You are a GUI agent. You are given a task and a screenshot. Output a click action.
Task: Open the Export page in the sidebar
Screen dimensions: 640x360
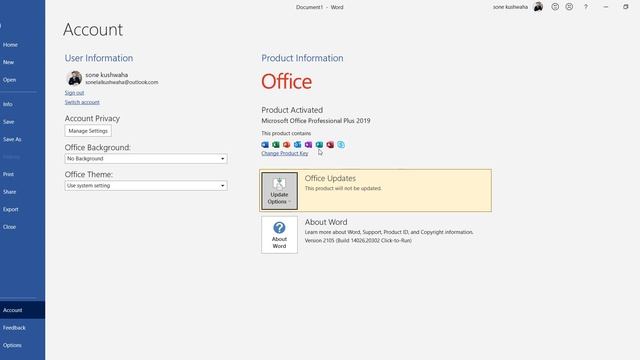pyautogui.click(x=22, y=209)
